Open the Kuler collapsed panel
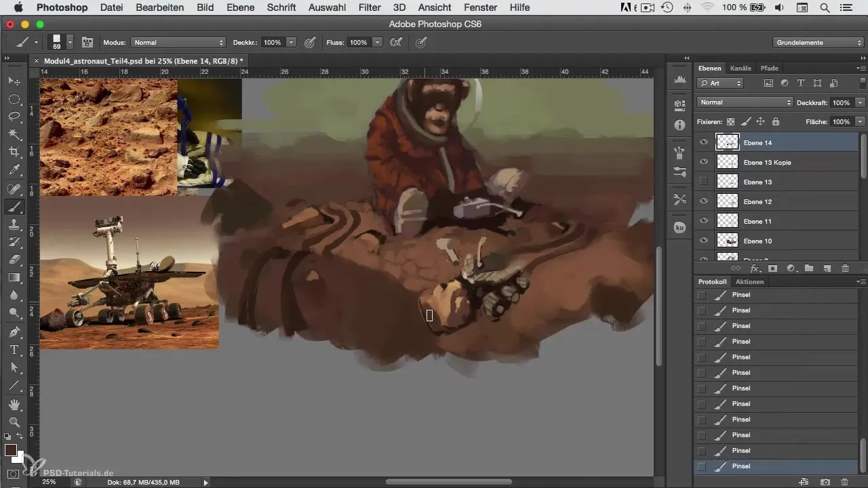Image resolution: width=868 pixels, height=488 pixels. 679,228
